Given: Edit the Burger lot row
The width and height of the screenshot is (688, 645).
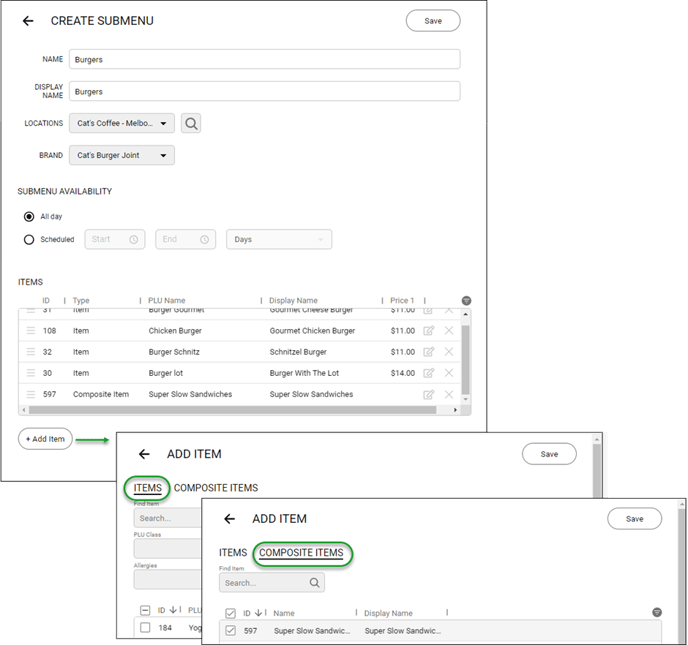Looking at the screenshot, I should pos(429,373).
